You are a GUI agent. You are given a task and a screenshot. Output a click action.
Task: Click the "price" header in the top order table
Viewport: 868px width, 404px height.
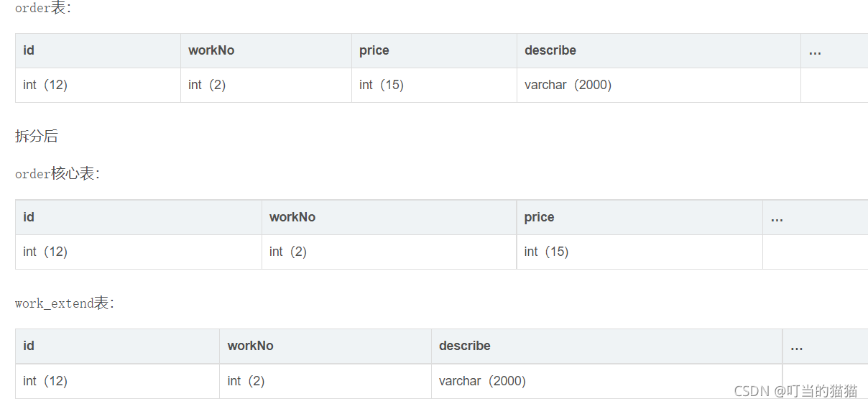(374, 50)
